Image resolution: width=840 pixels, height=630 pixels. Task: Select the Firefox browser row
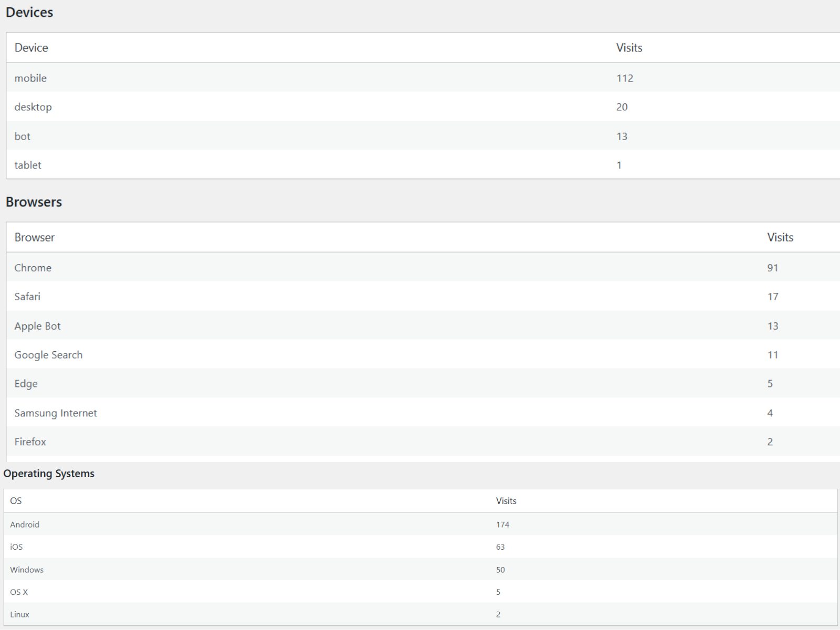click(30, 442)
